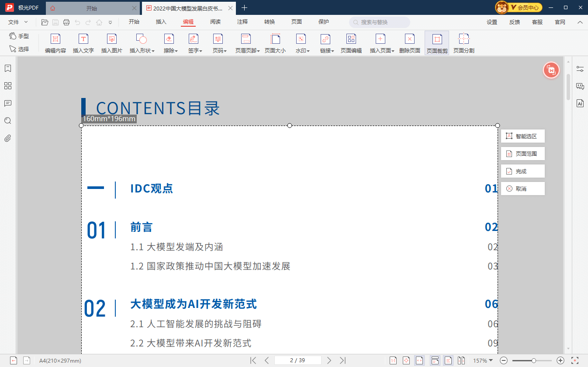Open the Page Size (页面大小) tool
588x367 pixels.
pyautogui.click(x=275, y=43)
